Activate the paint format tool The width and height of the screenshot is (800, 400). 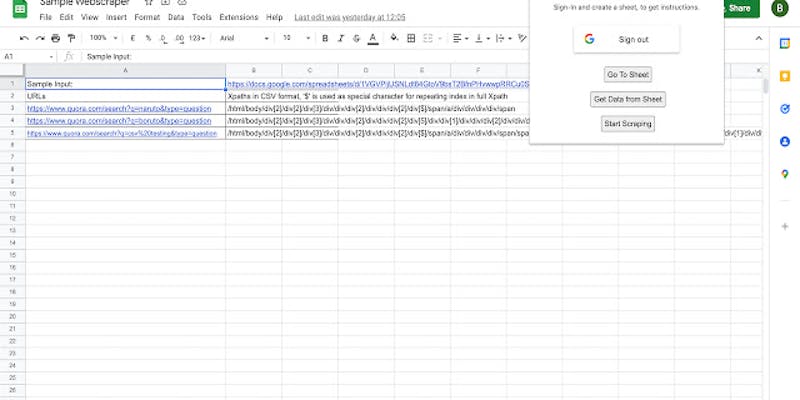click(71, 38)
